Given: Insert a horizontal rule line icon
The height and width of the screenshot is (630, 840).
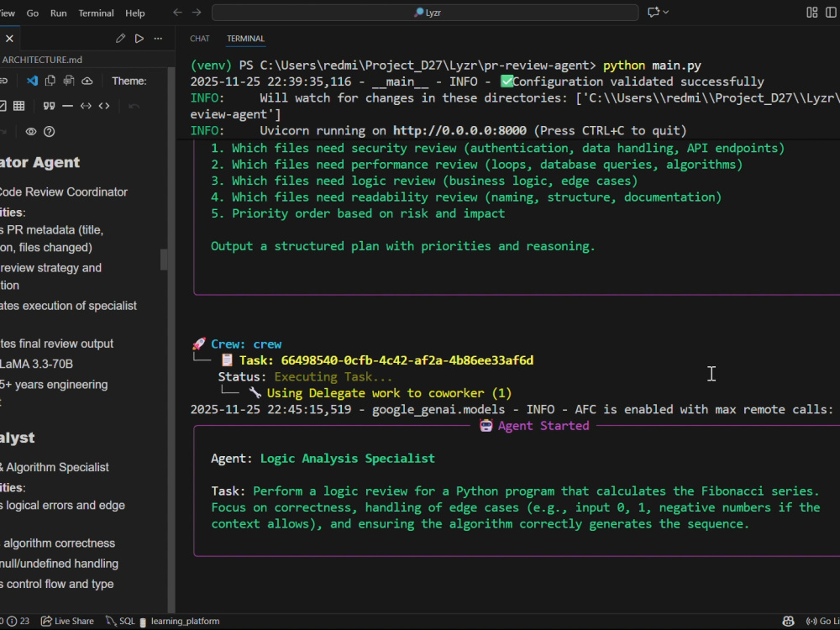Looking at the screenshot, I should pyautogui.click(x=67, y=106).
